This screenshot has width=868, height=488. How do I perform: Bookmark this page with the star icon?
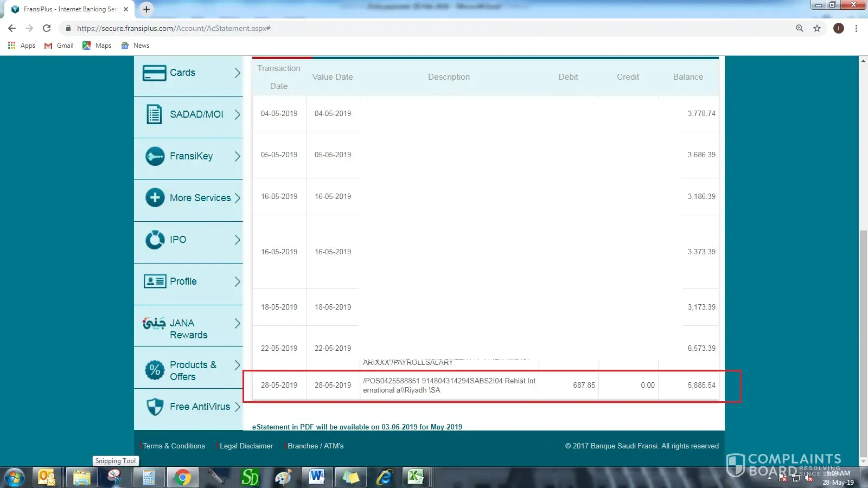(x=817, y=28)
